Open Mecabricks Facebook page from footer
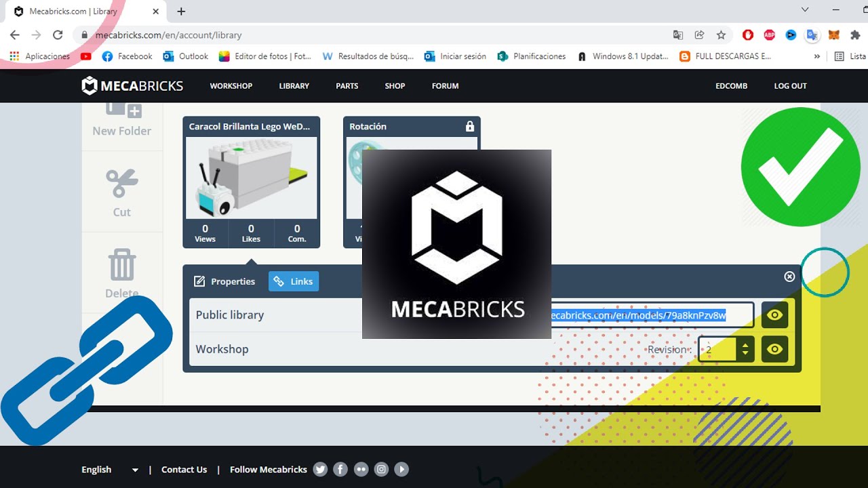Viewport: 868px width, 488px height. [340, 469]
